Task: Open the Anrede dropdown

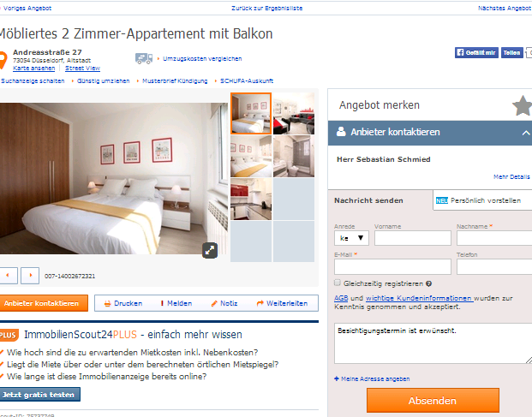Action: tap(351, 238)
